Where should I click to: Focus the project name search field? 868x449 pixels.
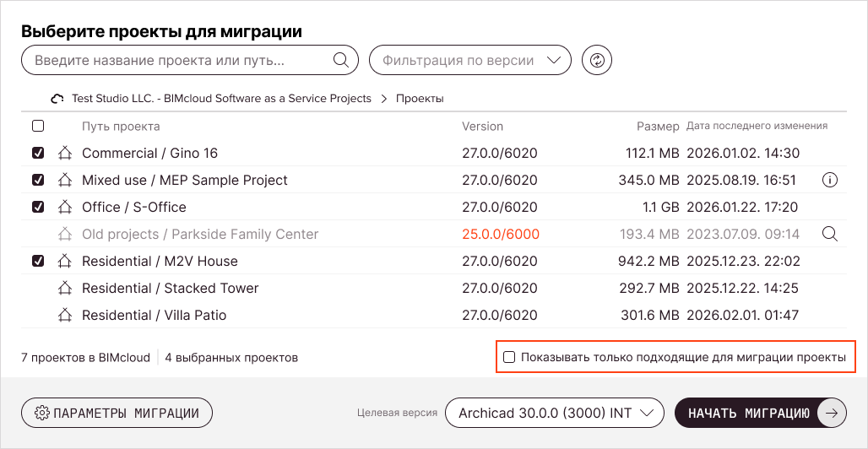click(x=190, y=60)
